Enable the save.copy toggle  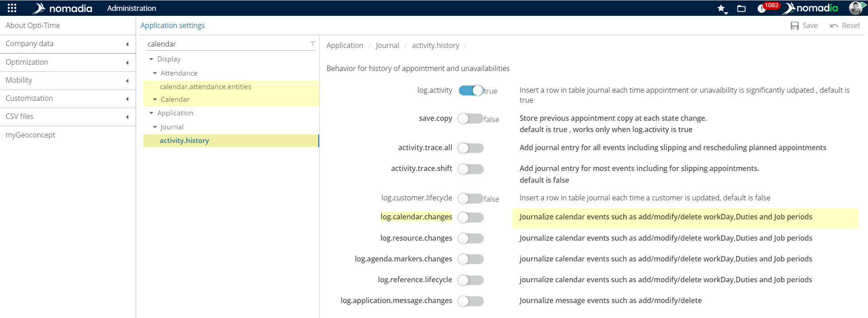click(x=471, y=119)
